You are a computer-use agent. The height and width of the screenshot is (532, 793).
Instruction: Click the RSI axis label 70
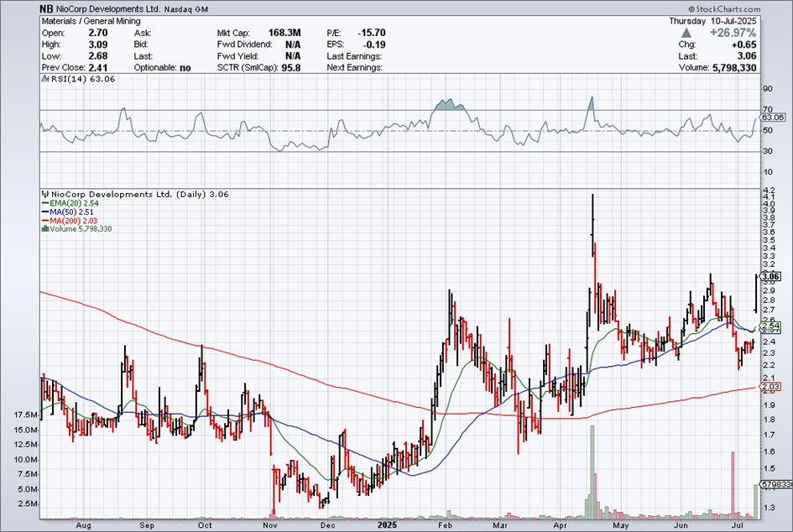tap(768, 109)
